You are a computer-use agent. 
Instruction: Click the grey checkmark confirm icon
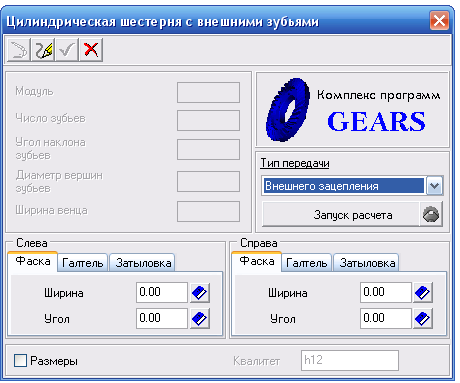pos(67,50)
